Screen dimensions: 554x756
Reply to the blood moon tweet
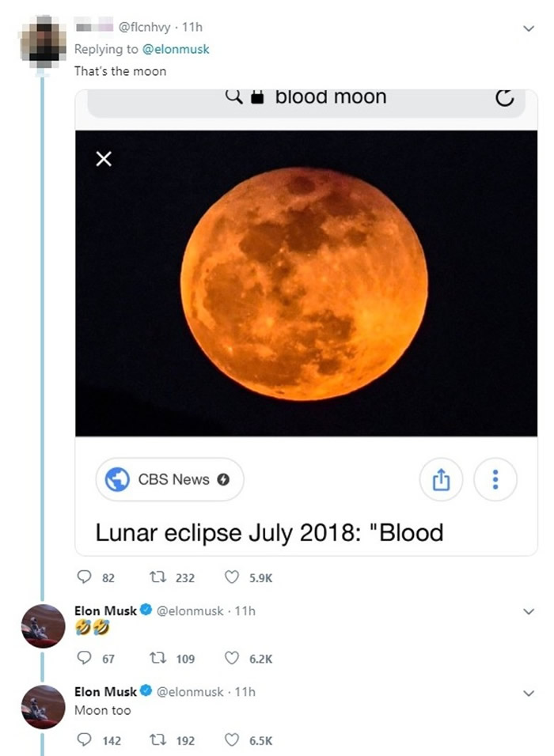(83, 578)
